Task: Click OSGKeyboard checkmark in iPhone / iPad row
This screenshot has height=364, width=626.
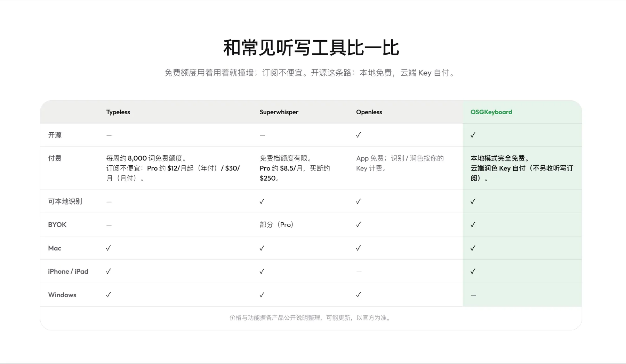Action: click(x=473, y=271)
